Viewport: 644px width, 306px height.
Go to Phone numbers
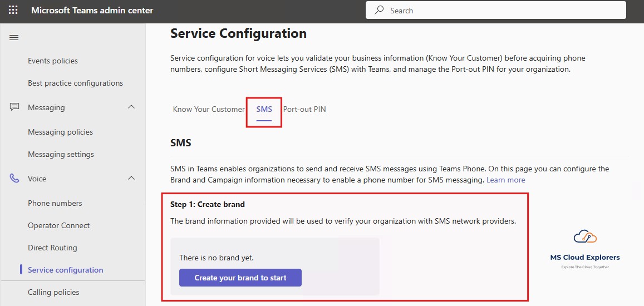tap(55, 203)
